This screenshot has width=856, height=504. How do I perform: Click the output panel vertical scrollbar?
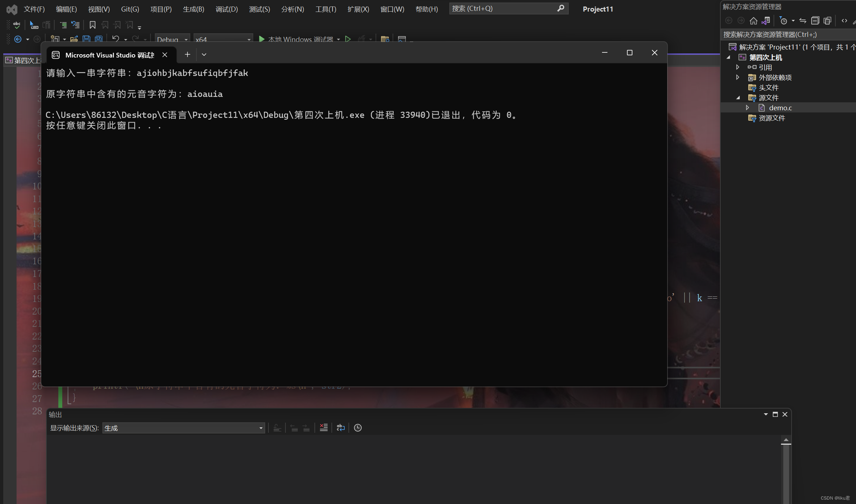point(785,470)
